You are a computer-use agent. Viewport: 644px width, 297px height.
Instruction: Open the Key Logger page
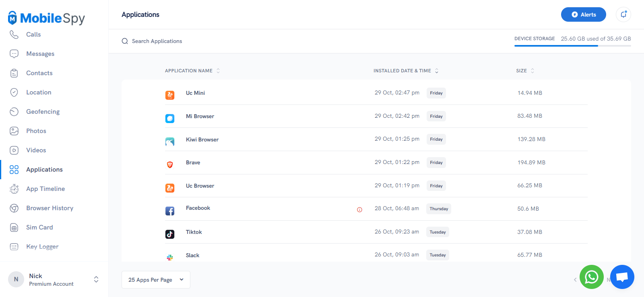(42, 247)
